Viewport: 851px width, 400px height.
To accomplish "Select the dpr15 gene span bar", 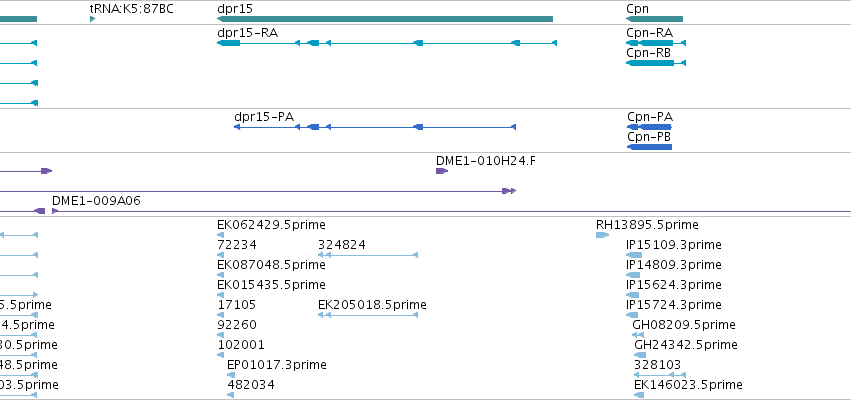I will tap(385, 20).
